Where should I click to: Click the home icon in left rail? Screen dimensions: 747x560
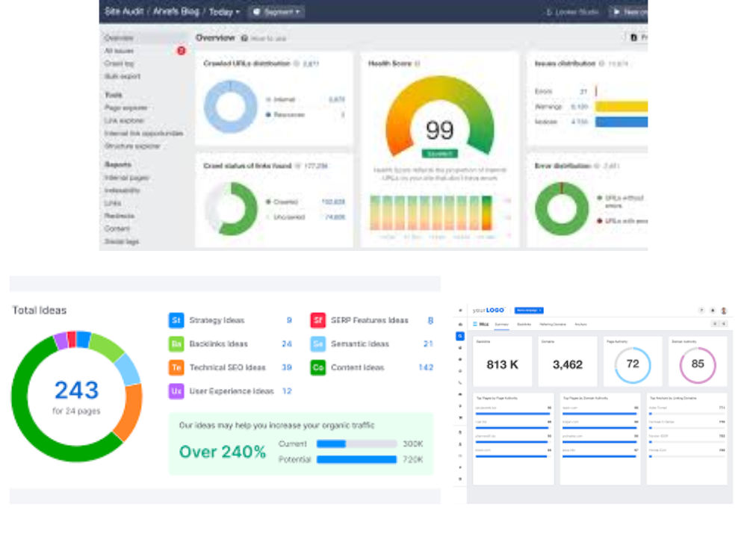[x=459, y=324]
